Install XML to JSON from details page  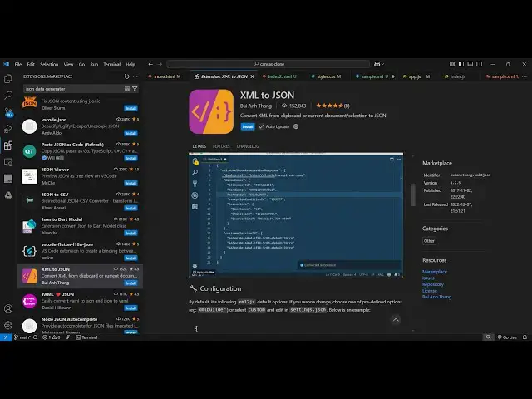tap(248, 126)
